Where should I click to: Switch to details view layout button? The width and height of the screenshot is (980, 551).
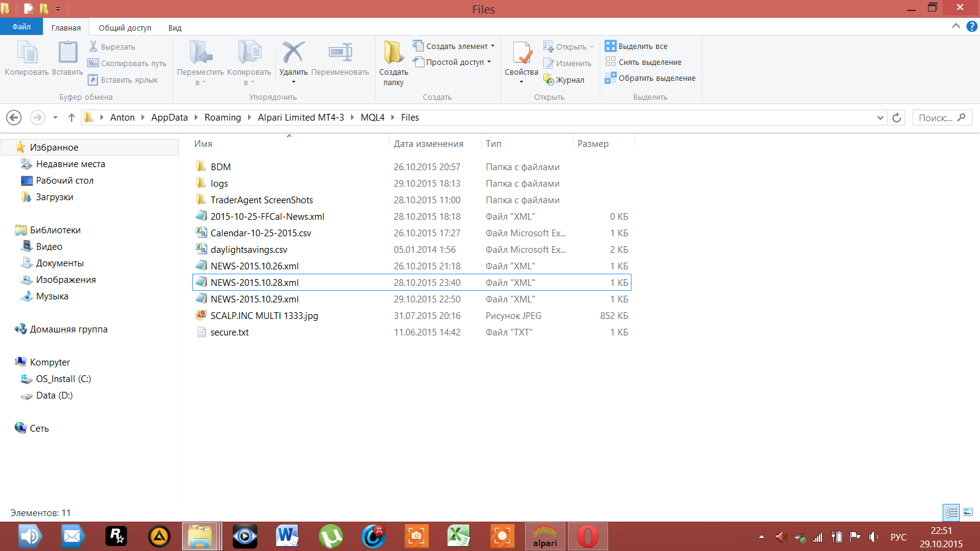952,512
